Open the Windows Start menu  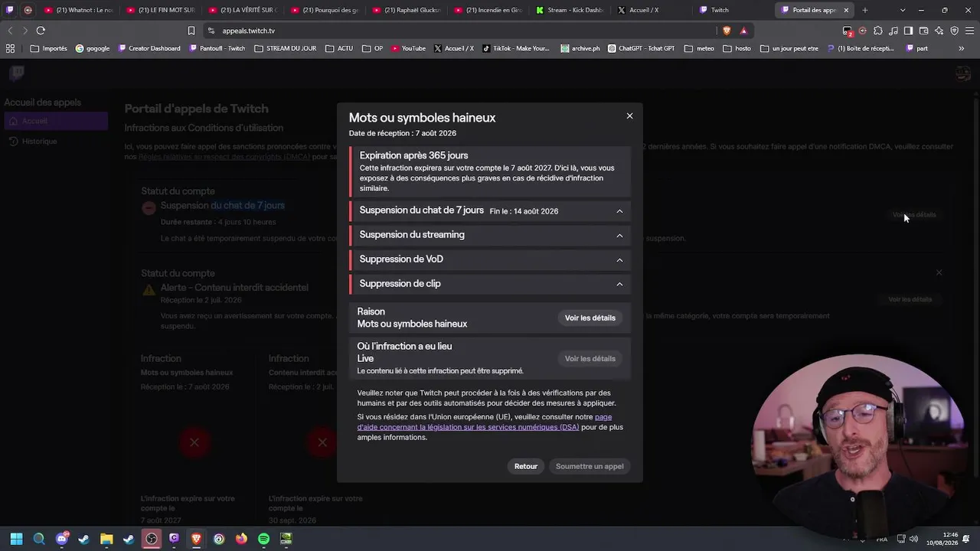tap(16, 539)
